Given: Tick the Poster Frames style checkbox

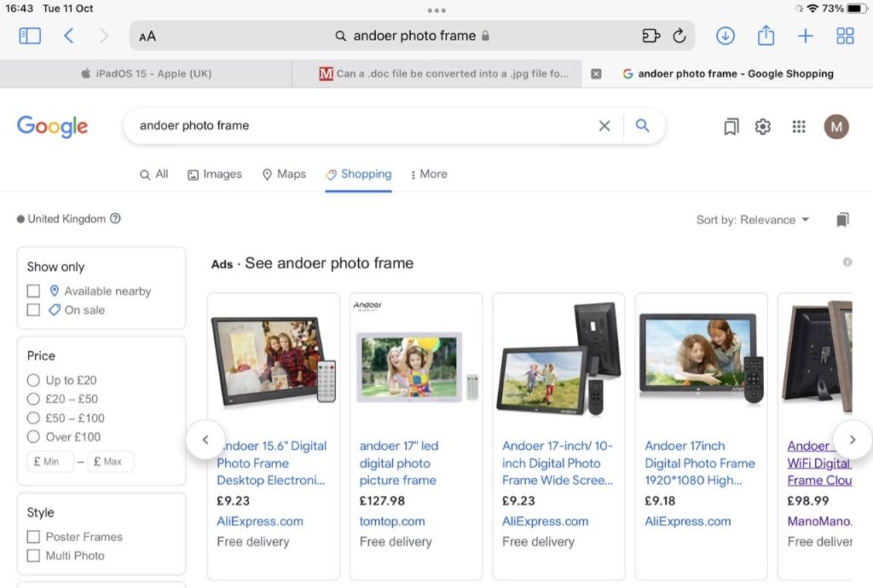Looking at the screenshot, I should point(33,537).
